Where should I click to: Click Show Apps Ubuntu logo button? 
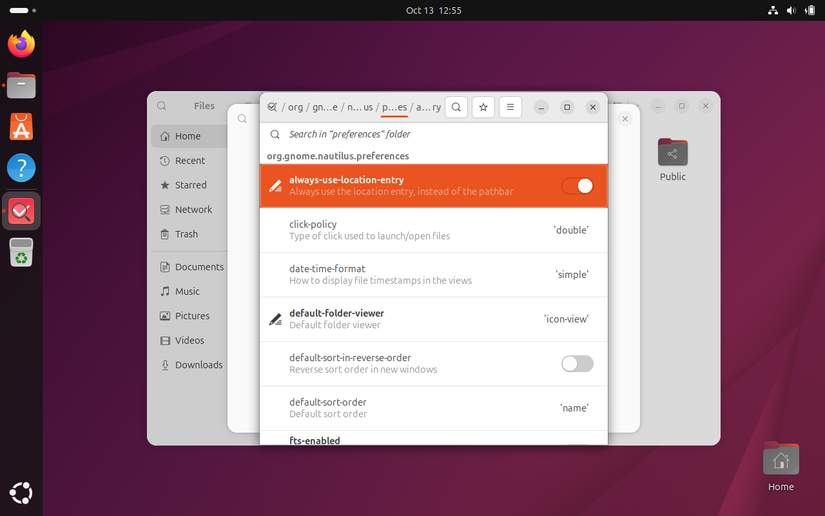click(x=21, y=492)
